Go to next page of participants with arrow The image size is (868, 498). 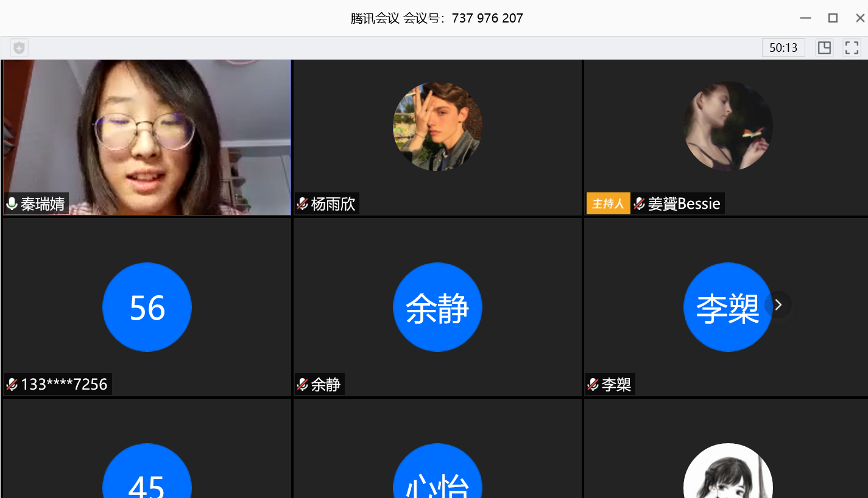[778, 305]
